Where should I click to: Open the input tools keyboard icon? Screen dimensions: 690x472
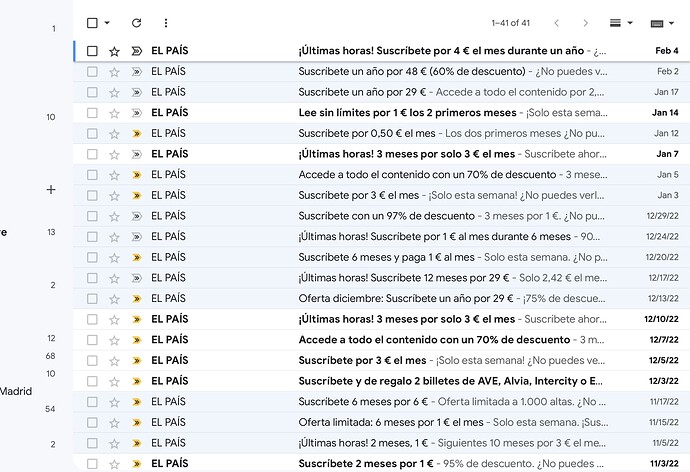657,23
